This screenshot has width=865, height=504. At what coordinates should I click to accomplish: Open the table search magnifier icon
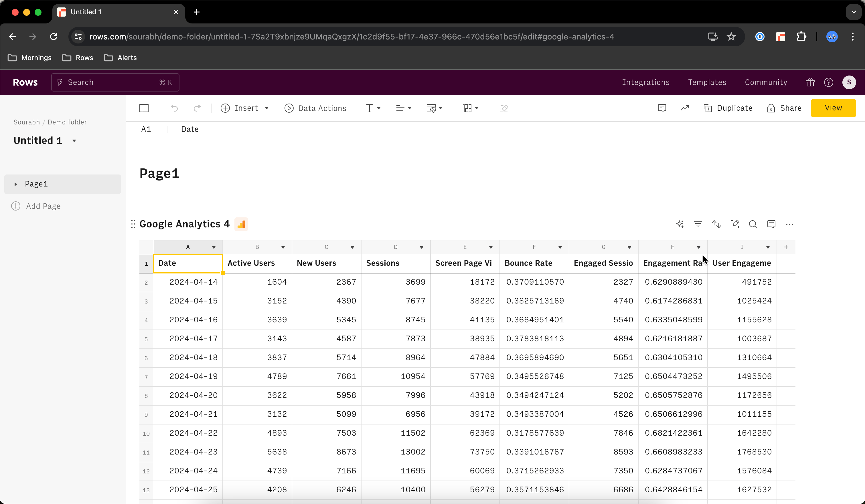coord(753,224)
